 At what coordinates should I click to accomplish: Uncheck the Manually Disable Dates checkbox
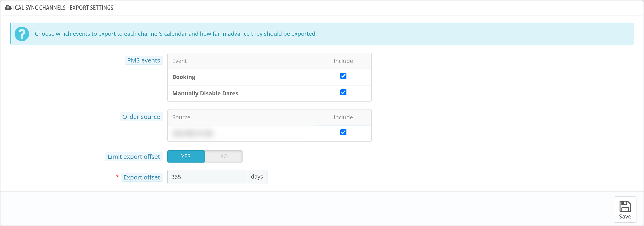click(x=343, y=93)
